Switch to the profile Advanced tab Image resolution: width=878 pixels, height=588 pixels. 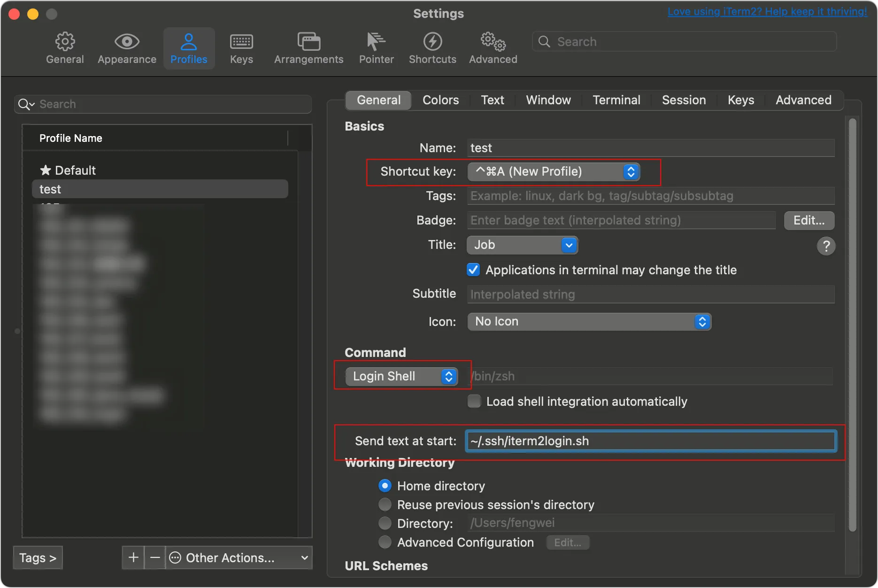[x=803, y=100]
